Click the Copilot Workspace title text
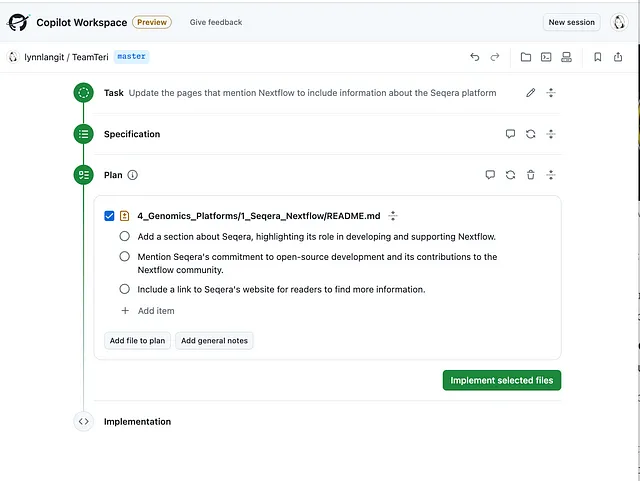The height and width of the screenshot is (481, 640). 82,22
